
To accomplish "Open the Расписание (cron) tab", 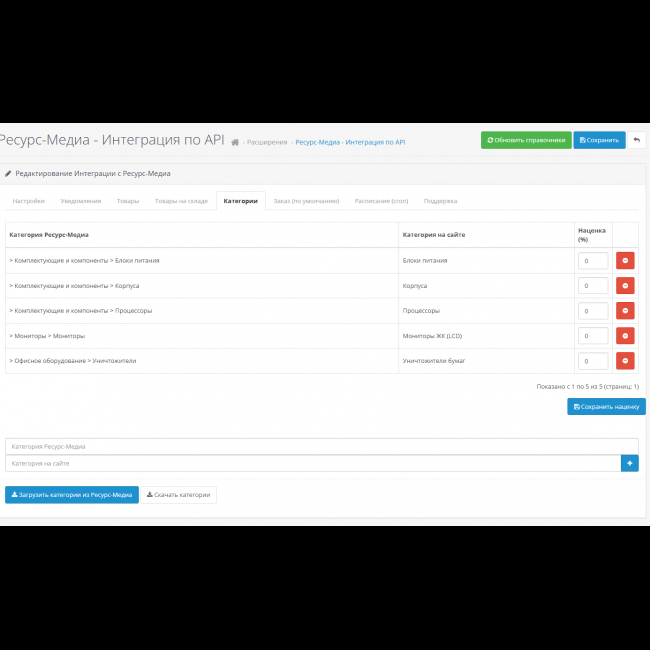I will [x=382, y=201].
